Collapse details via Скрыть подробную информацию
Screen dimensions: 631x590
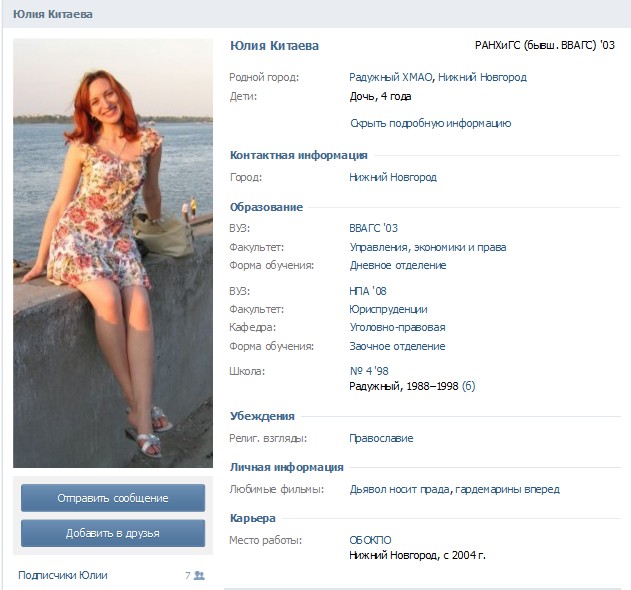click(430, 124)
